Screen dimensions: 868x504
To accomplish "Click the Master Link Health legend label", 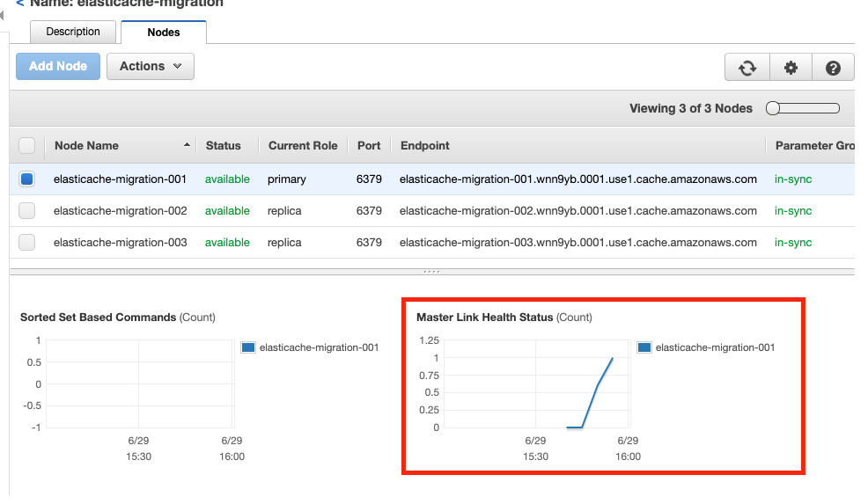I will click(715, 347).
